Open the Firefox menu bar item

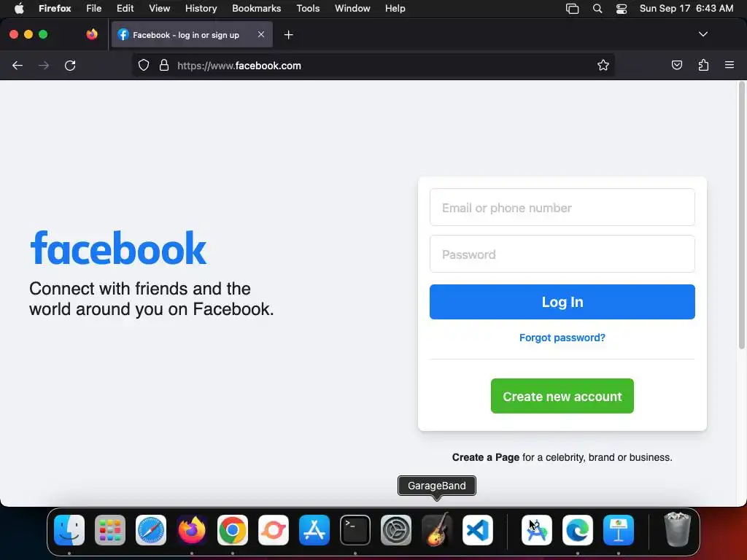[x=55, y=9]
